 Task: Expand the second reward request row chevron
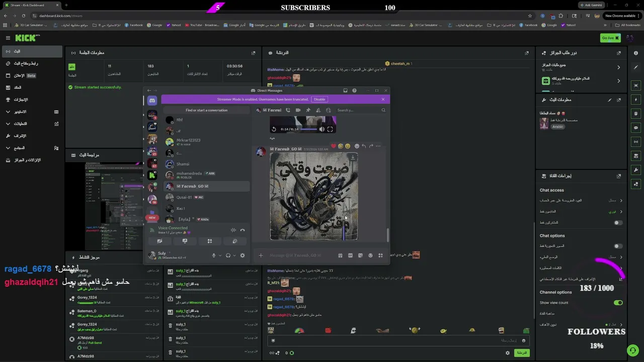[619, 80]
